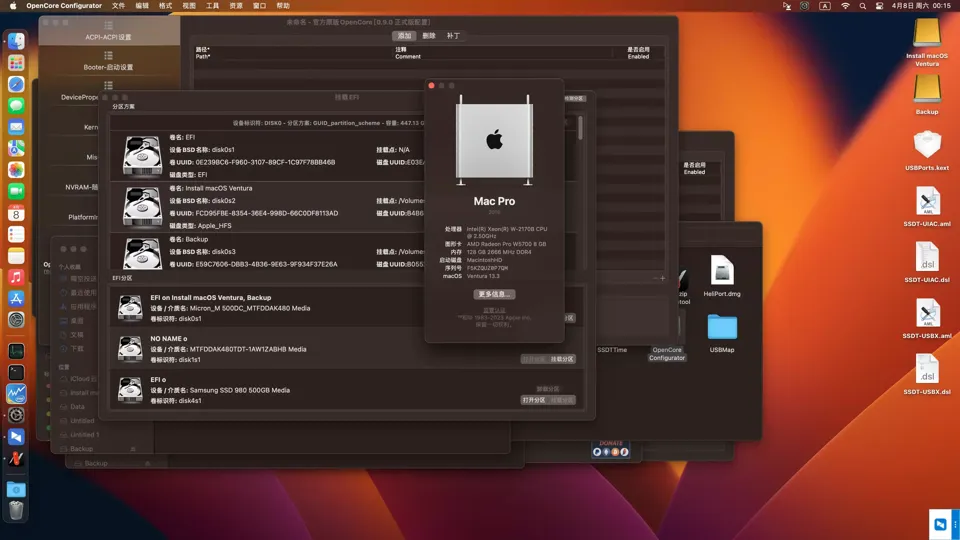The width and height of the screenshot is (960, 540).
Task: Select the Install macOS Ventura desktop drive
Action: point(927,33)
